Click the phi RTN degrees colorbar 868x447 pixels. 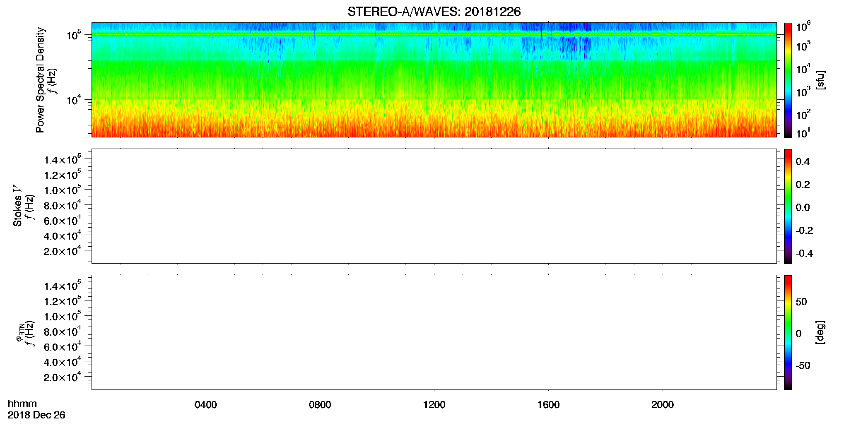click(x=788, y=332)
